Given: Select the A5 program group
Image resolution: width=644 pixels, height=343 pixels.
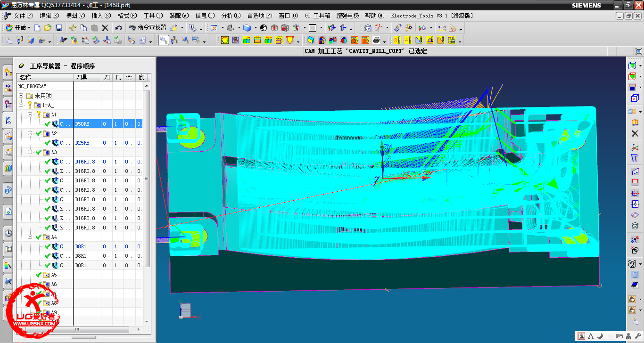Looking at the screenshot, I should (x=54, y=275).
